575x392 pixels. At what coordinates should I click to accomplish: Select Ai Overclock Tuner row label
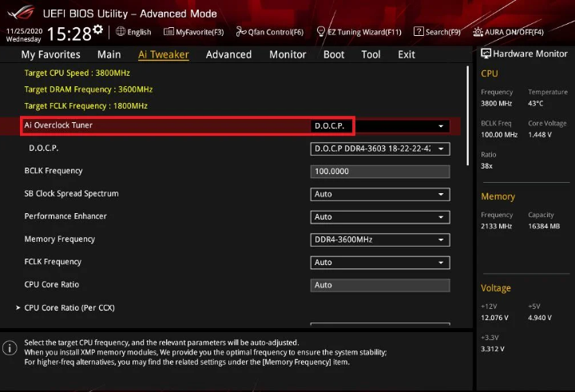[x=58, y=125]
